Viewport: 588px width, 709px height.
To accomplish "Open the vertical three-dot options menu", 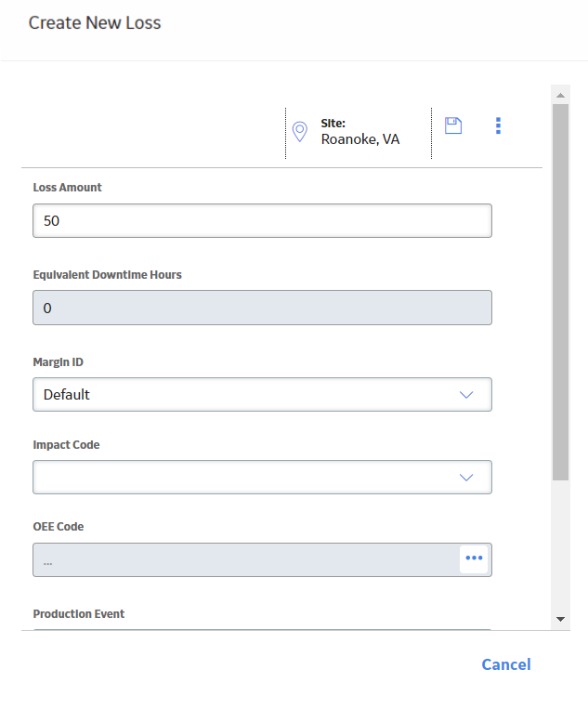I will pos(498,125).
